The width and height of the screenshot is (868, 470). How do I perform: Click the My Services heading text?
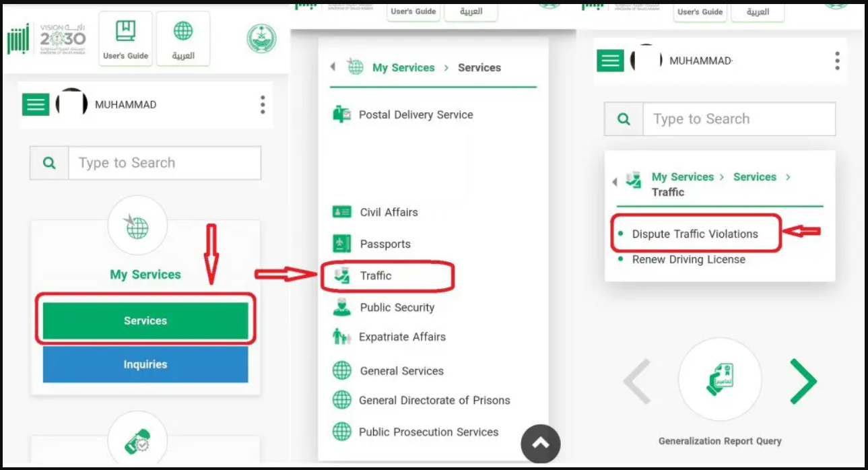(145, 275)
